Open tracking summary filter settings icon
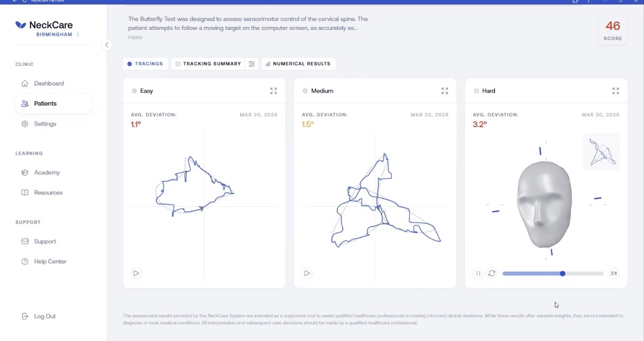The width and height of the screenshot is (644, 341). click(x=252, y=64)
